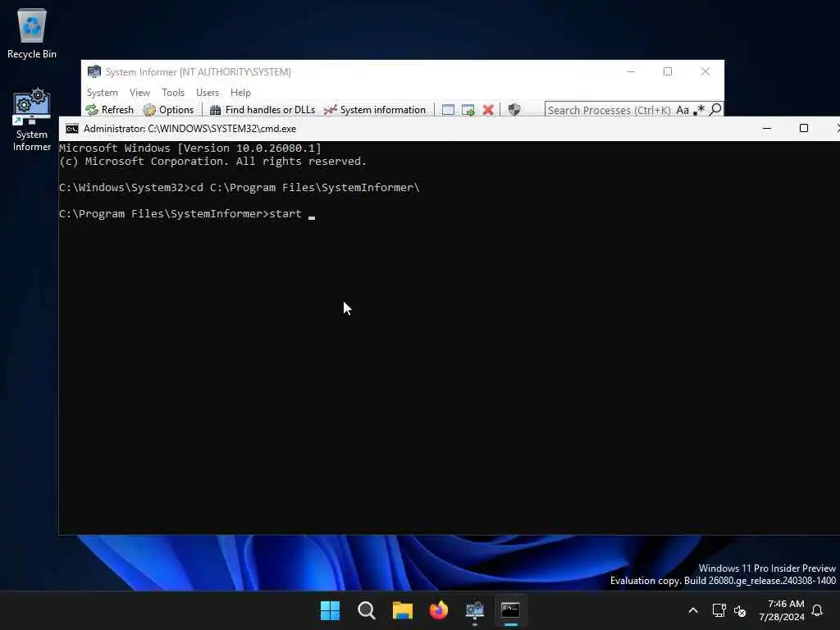This screenshot has height=630, width=840.
Task: Open the View menu in System Informer
Action: point(139,93)
